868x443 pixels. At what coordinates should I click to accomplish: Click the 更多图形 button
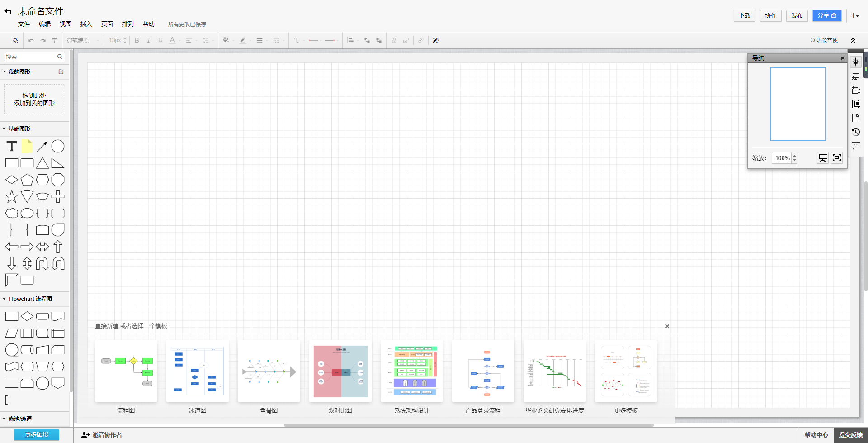37,434
